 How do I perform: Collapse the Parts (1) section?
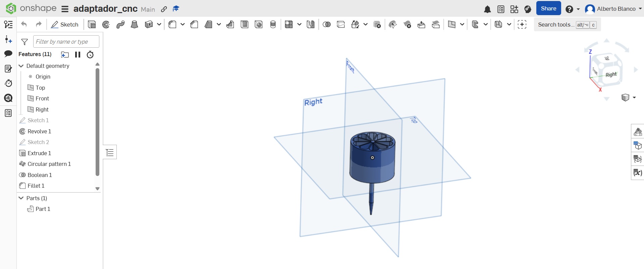(x=21, y=198)
